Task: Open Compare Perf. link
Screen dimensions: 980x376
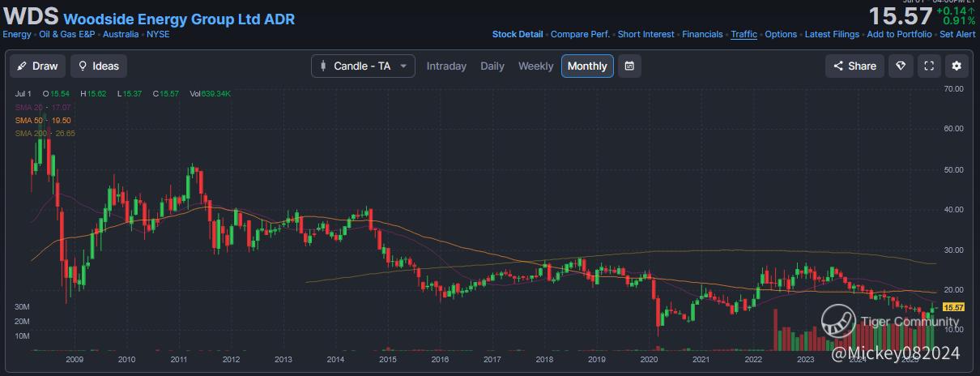Action: [580, 35]
